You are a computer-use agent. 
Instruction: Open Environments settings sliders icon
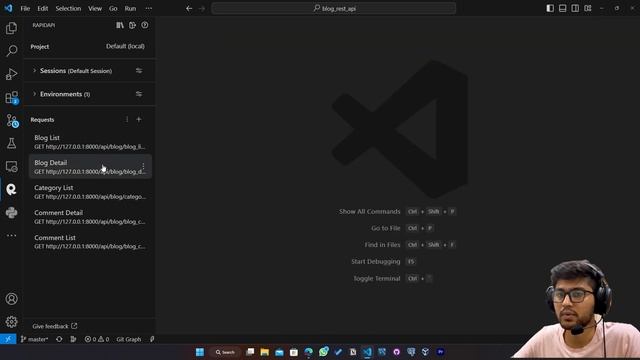click(x=139, y=94)
